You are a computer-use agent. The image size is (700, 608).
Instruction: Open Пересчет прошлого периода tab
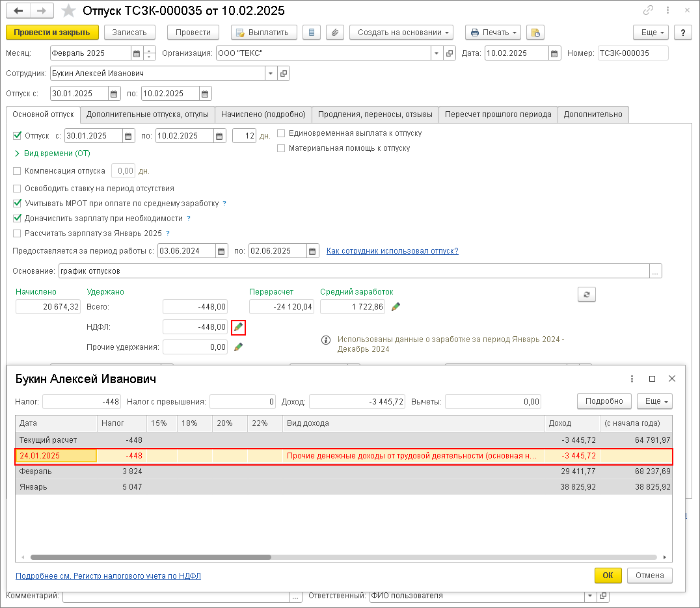(x=498, y=114)
